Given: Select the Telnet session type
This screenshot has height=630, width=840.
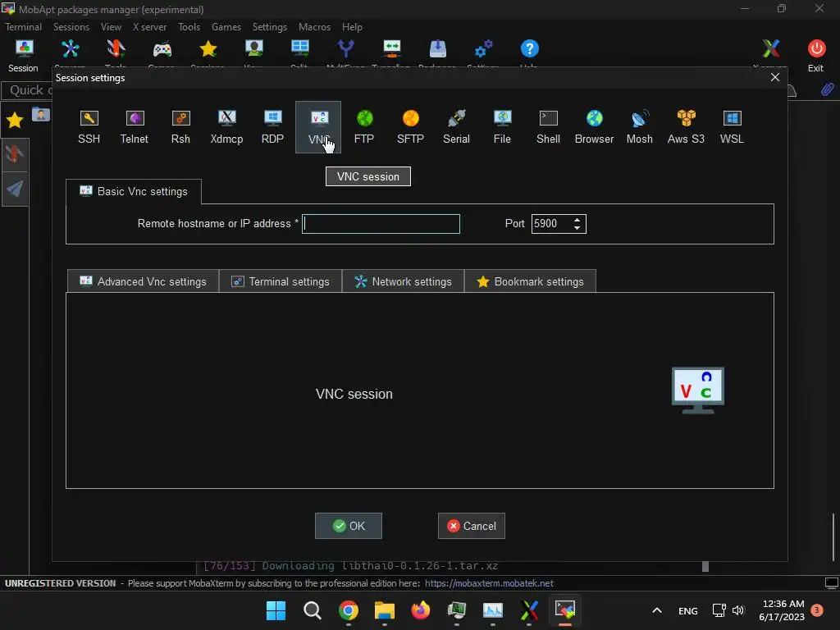Looking at the screenshot, I should tap(134, 127).
